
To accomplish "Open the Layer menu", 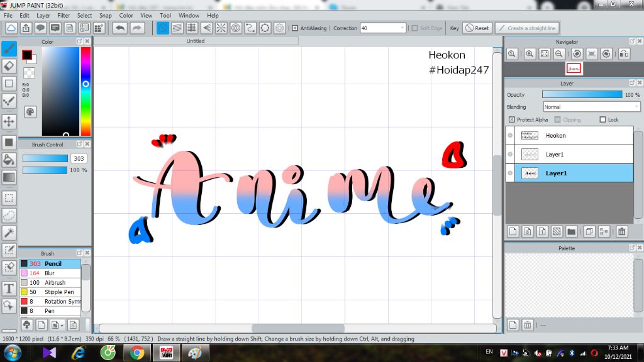I will [43, 15].
